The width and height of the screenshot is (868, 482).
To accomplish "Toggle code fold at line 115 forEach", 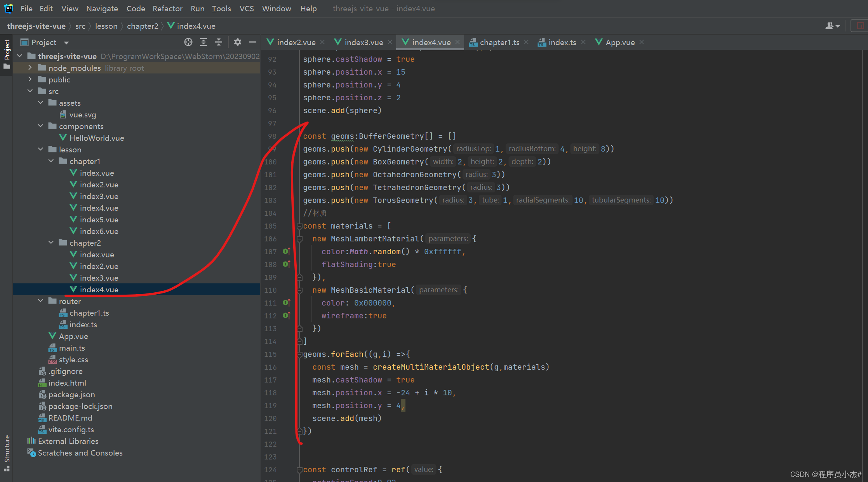I will [x=299, y=355].
